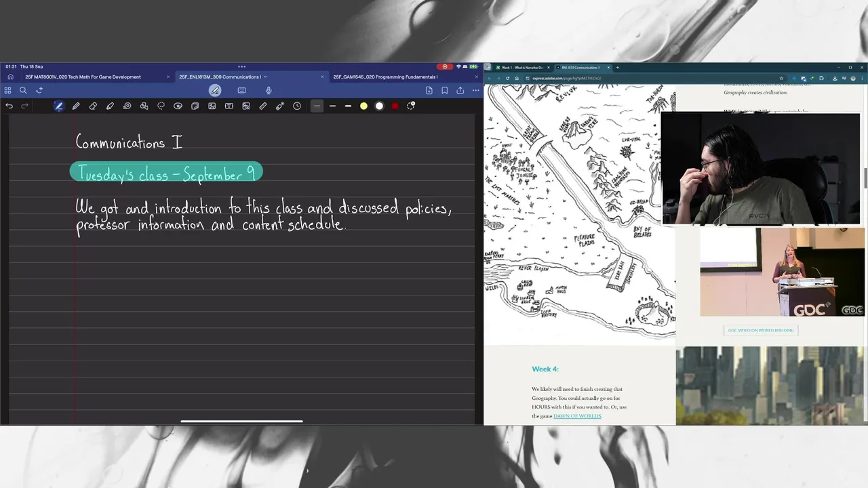This screenshot has height=488, width=868.
Task: Pick the yellow pen color
Action: coord(363,106)
